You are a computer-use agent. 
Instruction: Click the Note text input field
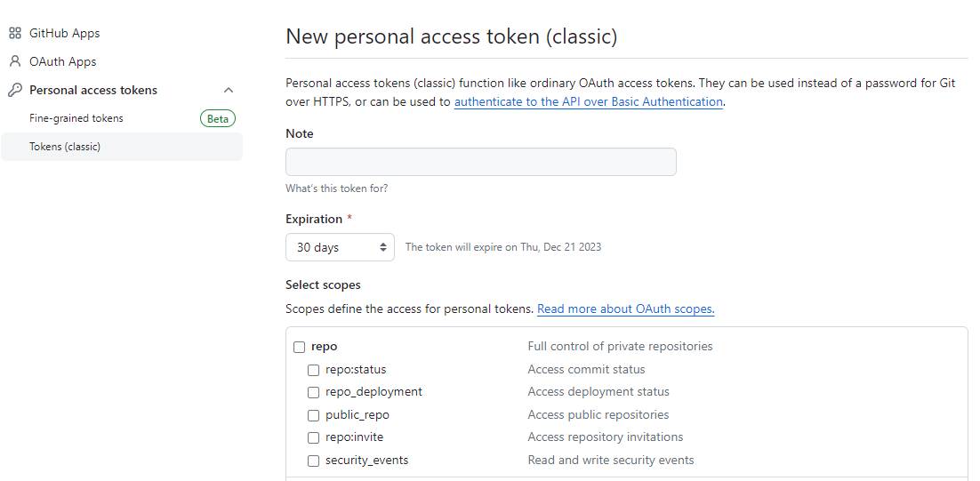point(480,162)
